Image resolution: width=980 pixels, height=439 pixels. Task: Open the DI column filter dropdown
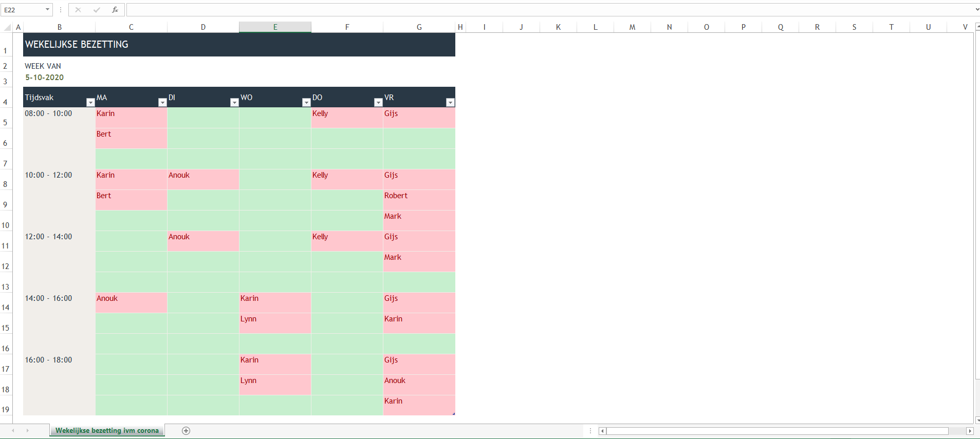(x=234, y=102)
